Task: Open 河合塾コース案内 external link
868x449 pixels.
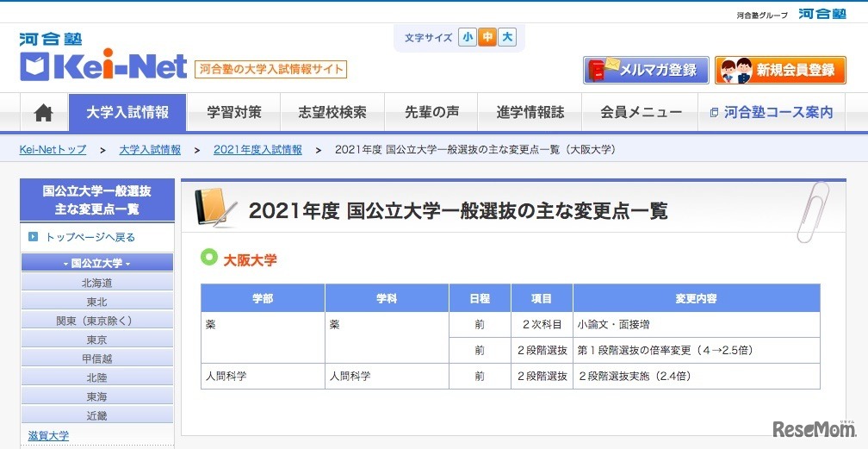Action: click(x=772, y=113)
